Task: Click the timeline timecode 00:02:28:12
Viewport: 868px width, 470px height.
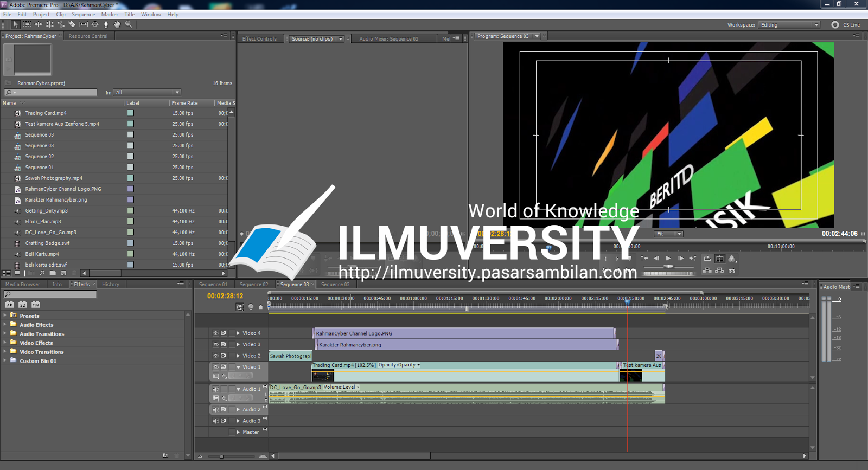Action: (225, 296)
